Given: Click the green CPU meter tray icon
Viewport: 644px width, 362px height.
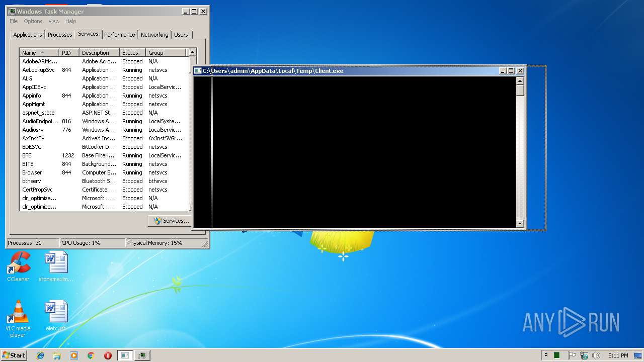Looking at the screenshot, I should 557,355.
